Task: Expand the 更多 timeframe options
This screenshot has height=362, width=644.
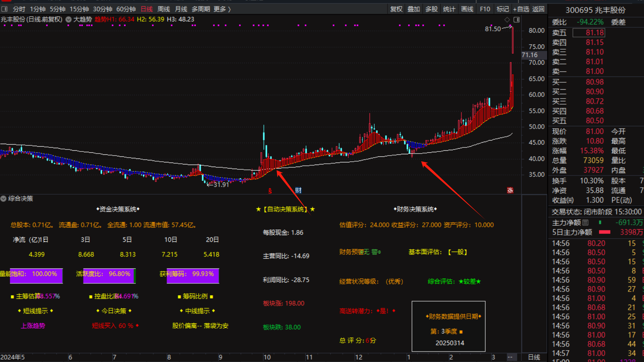Action: pos(222,9)
